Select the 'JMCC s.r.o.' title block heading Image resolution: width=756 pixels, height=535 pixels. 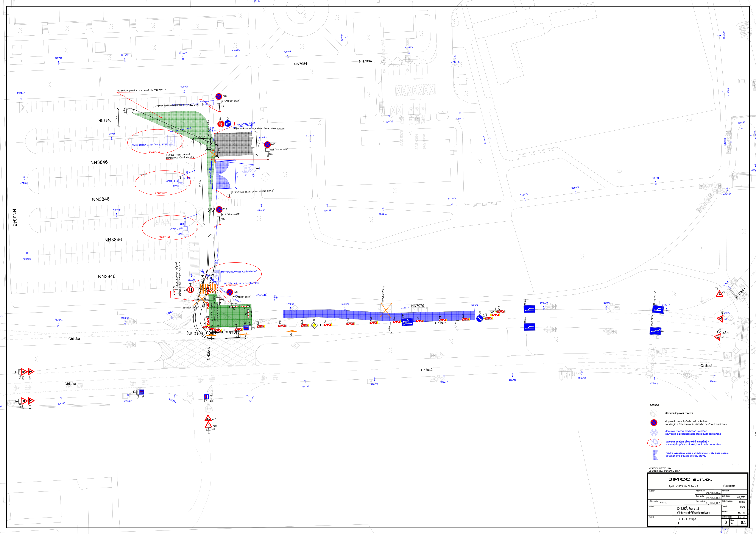(690, 479)
